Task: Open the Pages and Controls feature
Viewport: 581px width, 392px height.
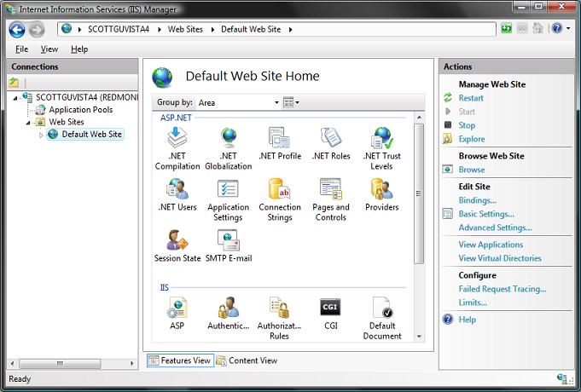Action: 331,200
